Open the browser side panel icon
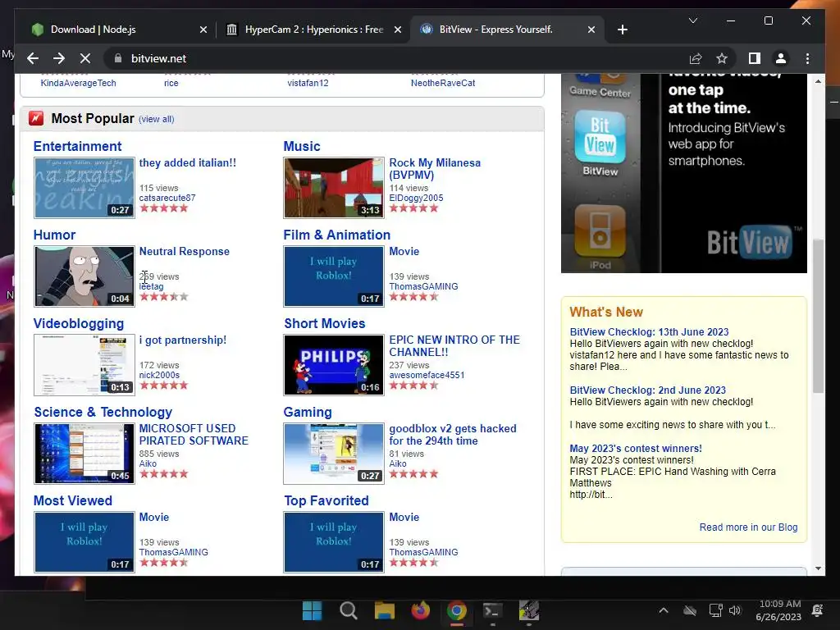840x630 pixels. click(x=755, y=58)
